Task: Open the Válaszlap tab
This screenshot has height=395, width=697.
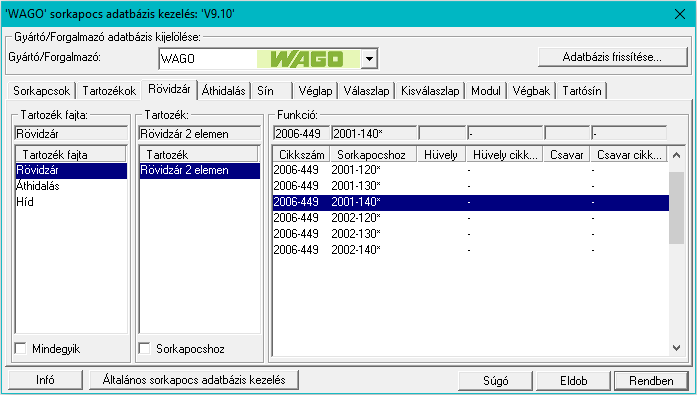Action: [x=366, y=91]
